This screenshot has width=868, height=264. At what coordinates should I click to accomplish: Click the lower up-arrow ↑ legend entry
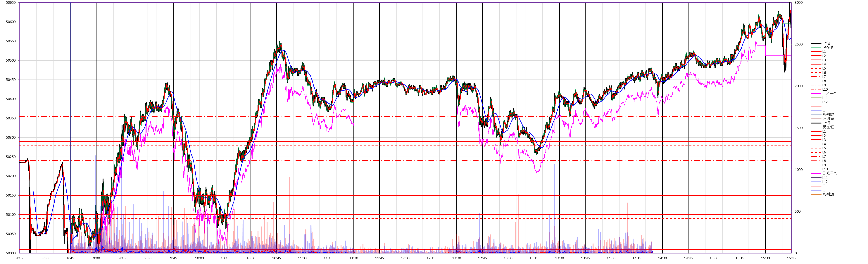coord(824,186)
